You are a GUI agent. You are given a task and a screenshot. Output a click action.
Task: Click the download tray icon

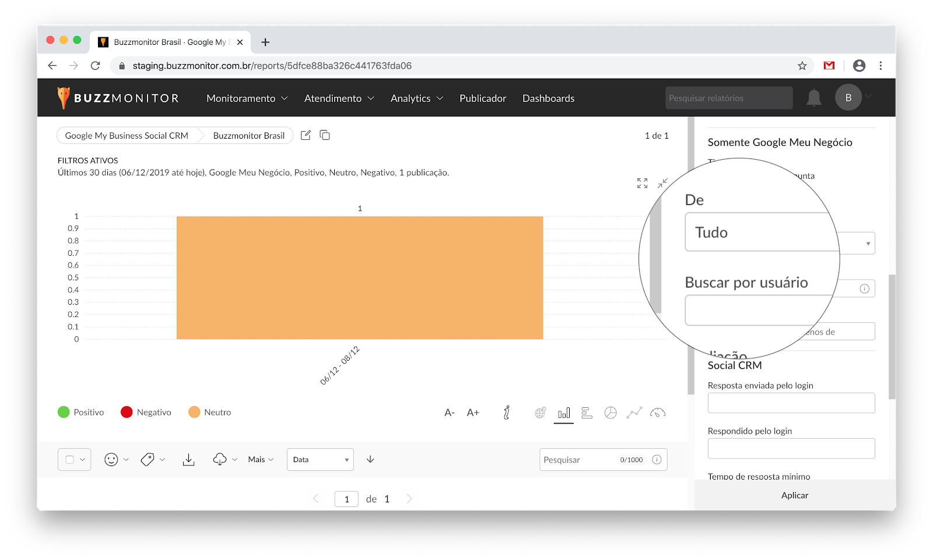[188, 460]
